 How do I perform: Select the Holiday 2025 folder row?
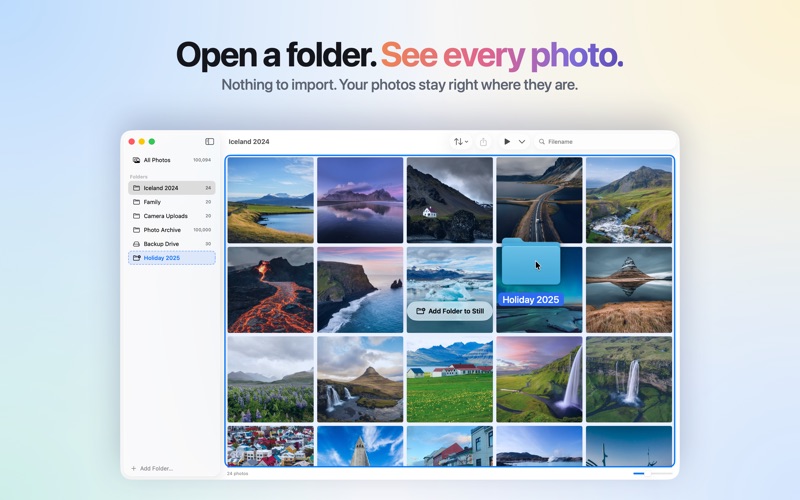point(171,258)
